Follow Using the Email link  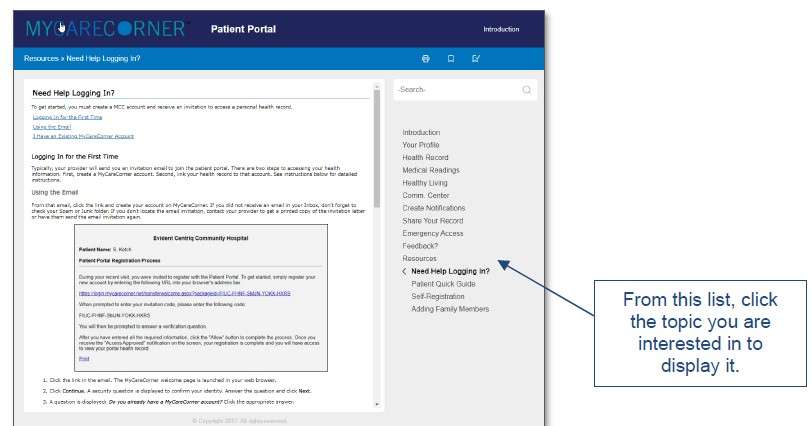point(52,127)
